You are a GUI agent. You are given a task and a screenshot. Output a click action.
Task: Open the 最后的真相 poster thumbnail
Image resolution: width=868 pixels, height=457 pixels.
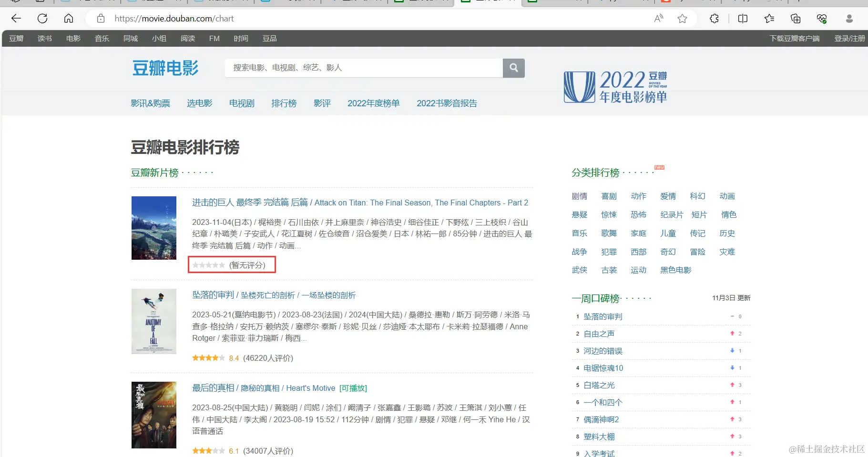pos(154,415)
